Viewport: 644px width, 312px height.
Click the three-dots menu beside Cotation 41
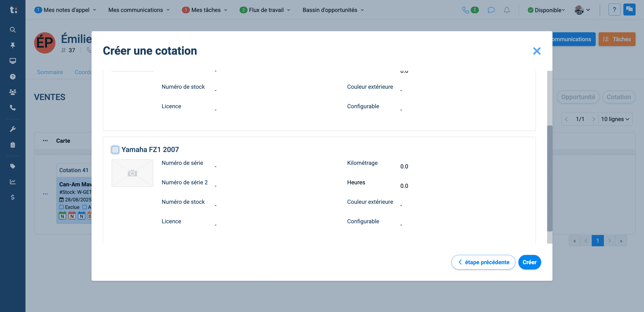coord(45,194)
